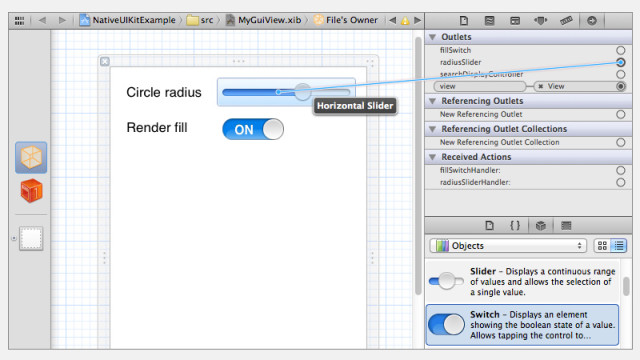Go forward with the right history arrow
Screen dimensions: 640x360
62,20
